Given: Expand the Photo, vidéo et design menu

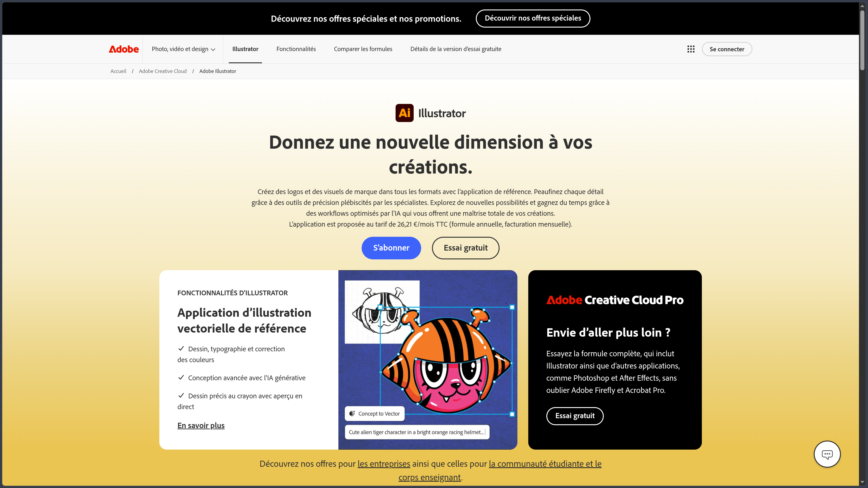Looking at the screenshot, I should point(183,49).
